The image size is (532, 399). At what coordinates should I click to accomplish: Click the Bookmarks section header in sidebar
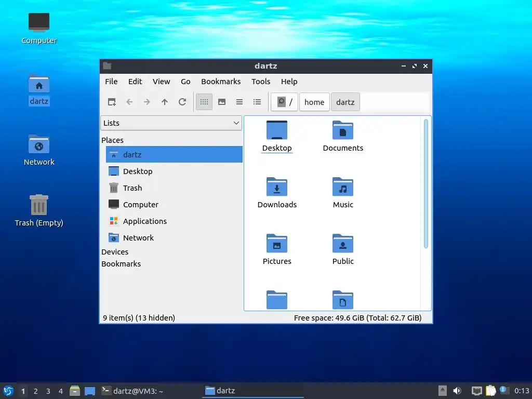pyautogui.click(x=121, y=263)
